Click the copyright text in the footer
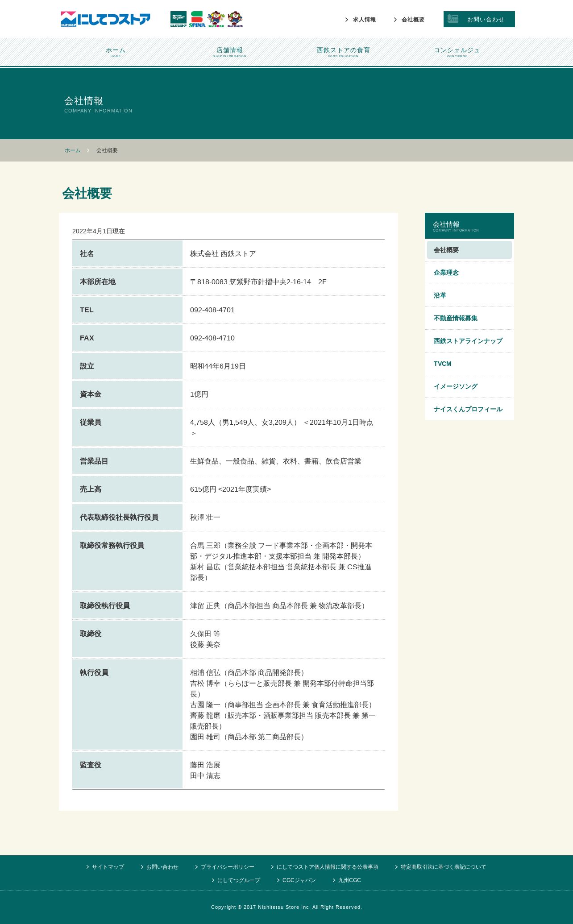The image size is (573, 924). (x=286, y=907)
